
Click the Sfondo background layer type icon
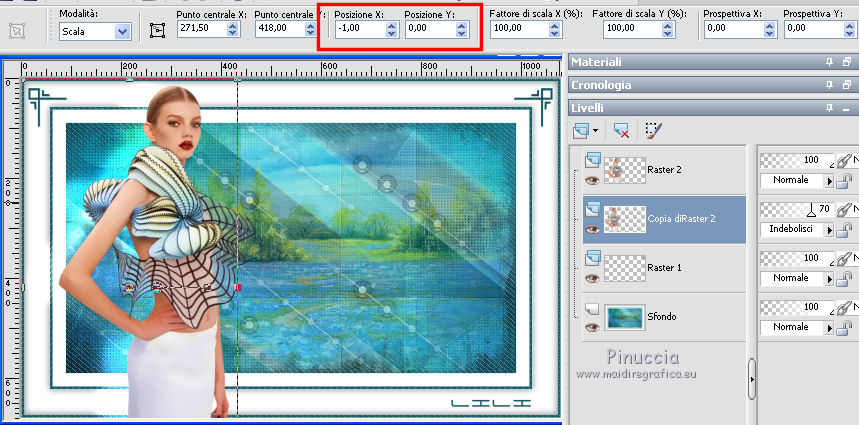click(x=593, y=308)
